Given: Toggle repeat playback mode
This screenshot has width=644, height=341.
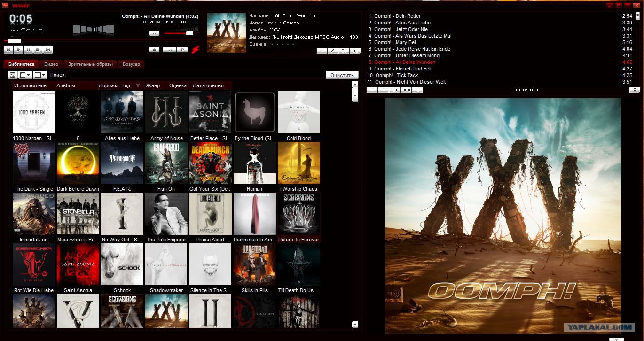Looking at the screenshot, I should tap(181, 49).
